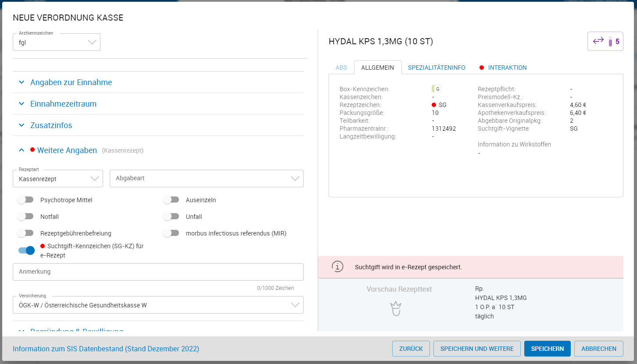This screenshot has height=364, width=637.
Task: Turn on the Notfall toggle
Action: pos(25,217)
